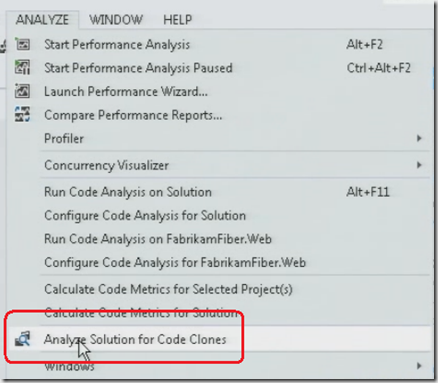Close the open ANALYZE menu header
The width and height of the screenshot is (438, 383).
click(x=42, y=20)
